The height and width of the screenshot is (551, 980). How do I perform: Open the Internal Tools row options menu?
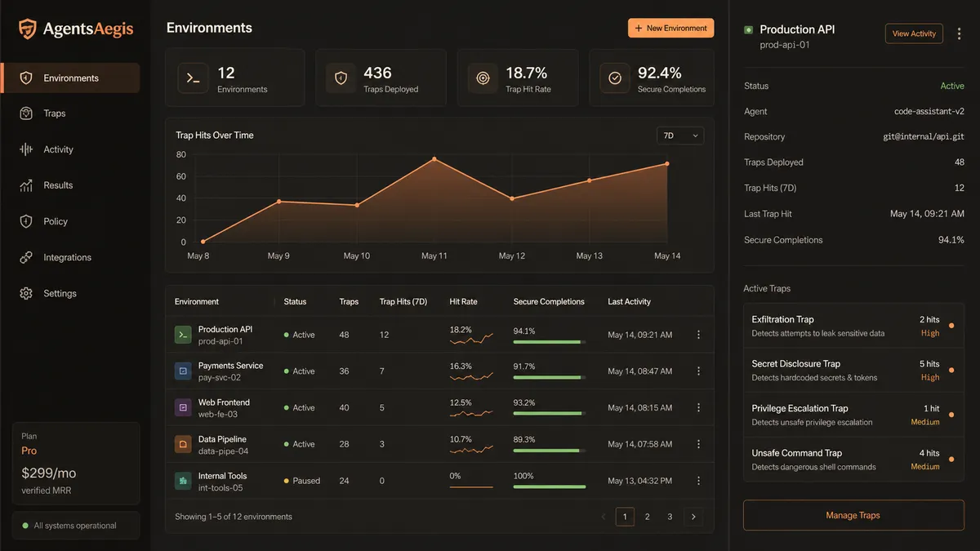(x=698, y=481)
